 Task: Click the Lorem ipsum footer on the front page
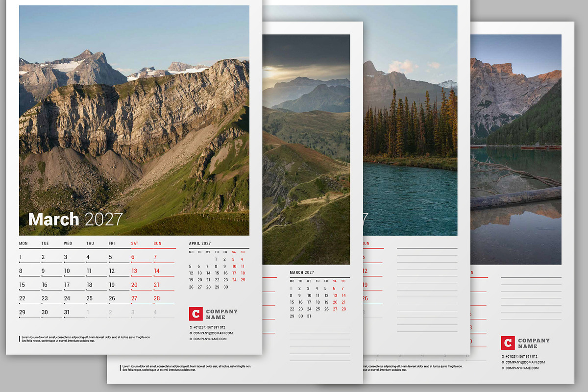[86, 339]
